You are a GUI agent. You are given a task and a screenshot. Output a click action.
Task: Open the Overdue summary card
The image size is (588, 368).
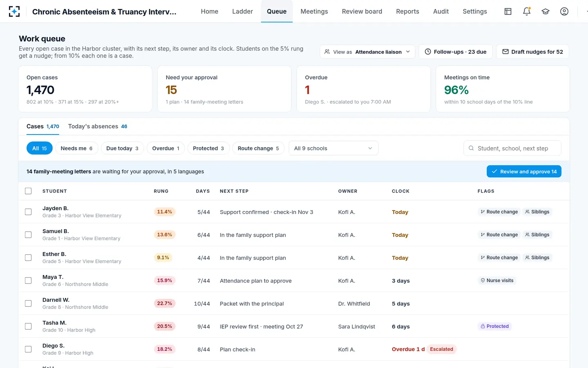pyautogui.click(x=363, y=89)
